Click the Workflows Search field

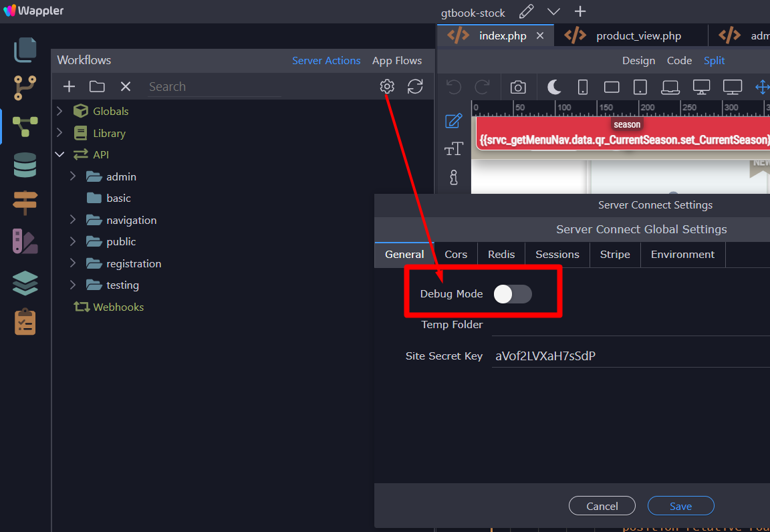214,86
